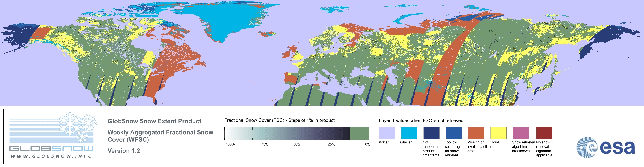This screenshot has height=167, width=644.
Task: Click 'Snow retrieval algorithm breakdown' label
Action: (x=523, y=146)
